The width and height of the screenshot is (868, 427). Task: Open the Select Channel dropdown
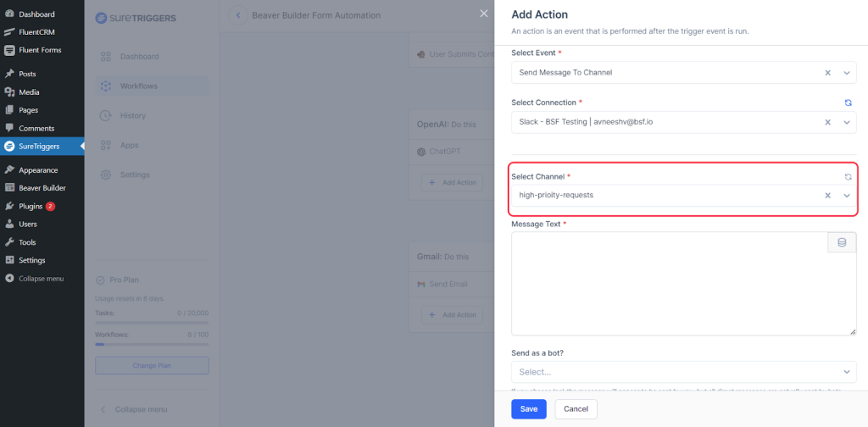pyautogui.click(x=846, y=196)
